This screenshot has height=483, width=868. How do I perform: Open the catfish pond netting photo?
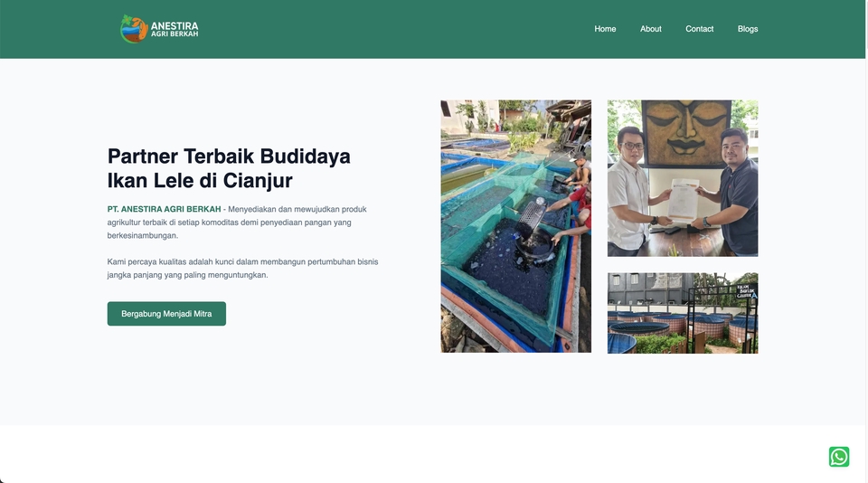pyautogui.click(x=516, y=226)
